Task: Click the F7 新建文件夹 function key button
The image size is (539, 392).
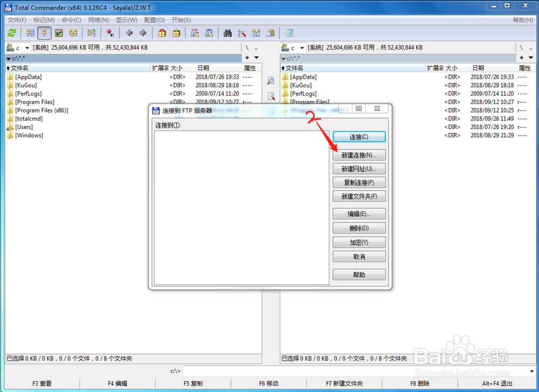Action: click(344, 383)
